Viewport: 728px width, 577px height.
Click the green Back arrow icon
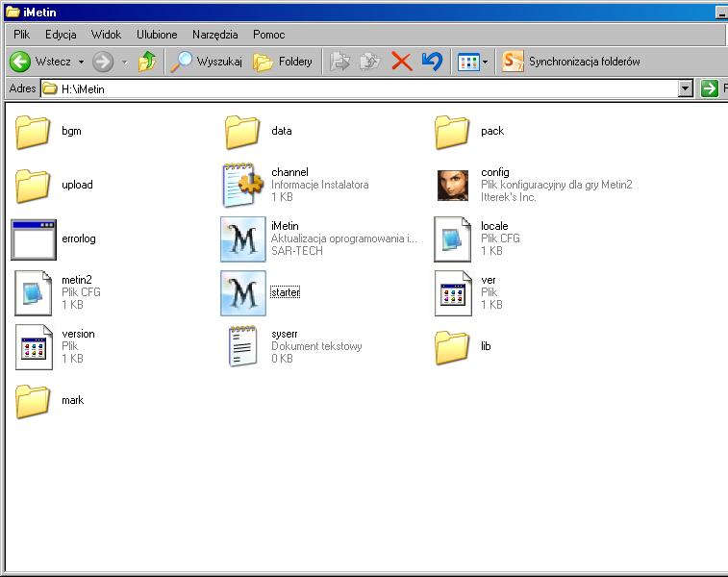tap(19, 62)
